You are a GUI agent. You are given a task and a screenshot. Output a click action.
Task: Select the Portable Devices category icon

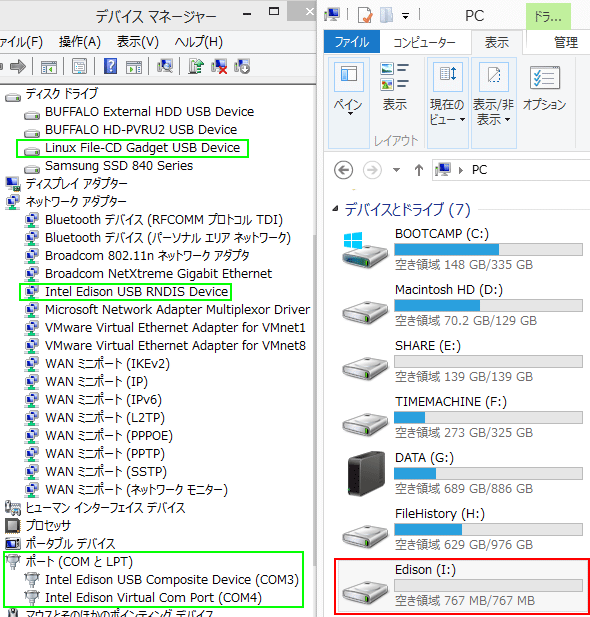[x=13, y=544]
